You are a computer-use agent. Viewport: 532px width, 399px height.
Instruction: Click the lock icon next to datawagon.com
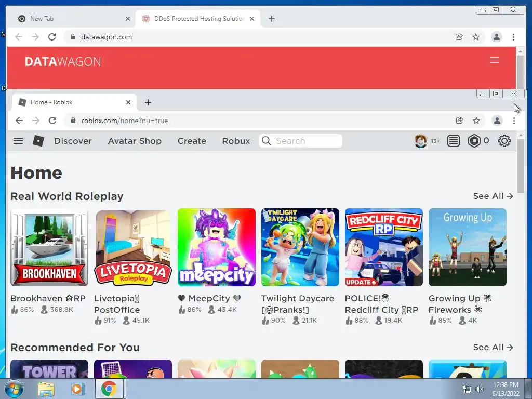click(72, 37)
